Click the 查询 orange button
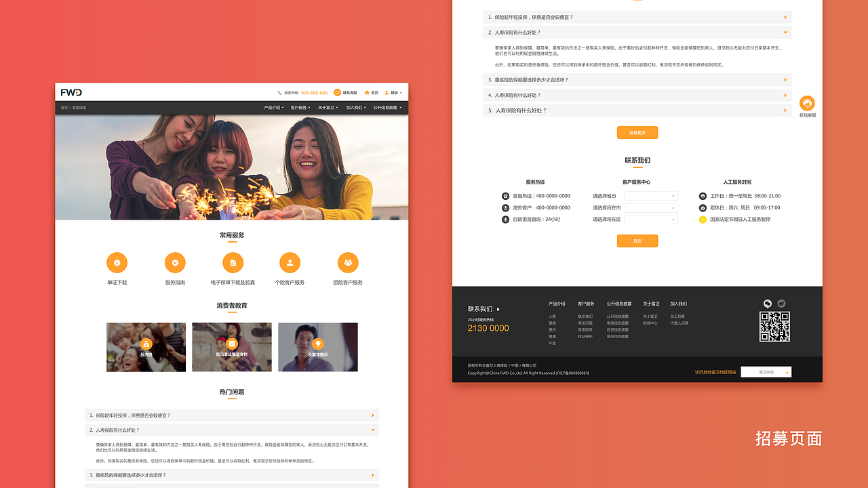868x488 pixels. click(x=637, y=241)
